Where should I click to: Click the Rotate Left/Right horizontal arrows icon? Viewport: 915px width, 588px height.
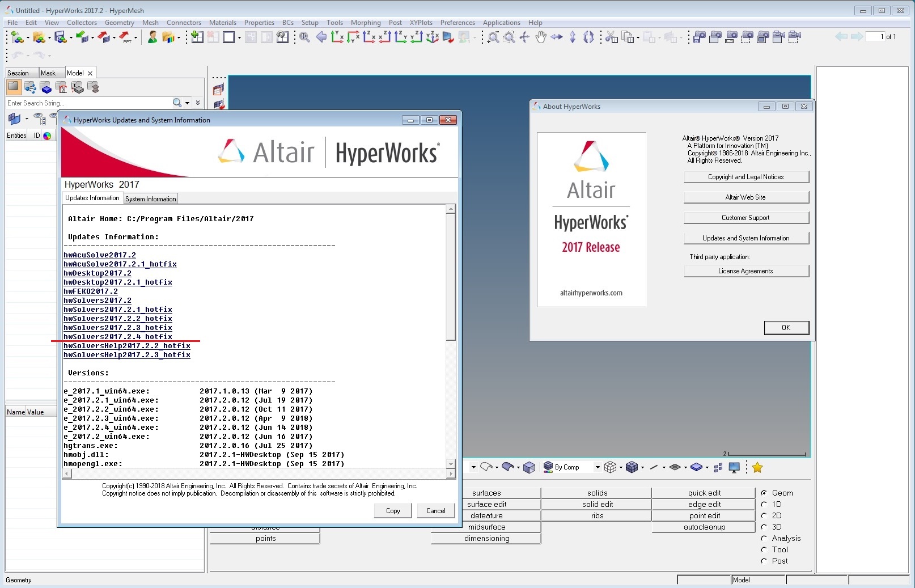557,37
